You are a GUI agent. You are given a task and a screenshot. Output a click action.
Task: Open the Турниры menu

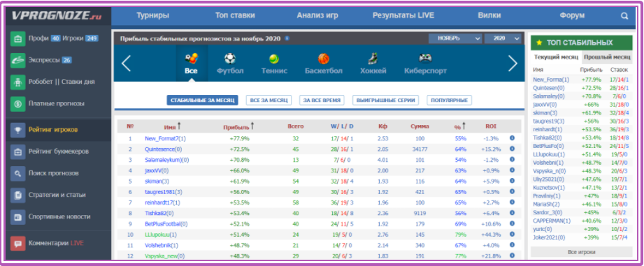tap(152, 15)
